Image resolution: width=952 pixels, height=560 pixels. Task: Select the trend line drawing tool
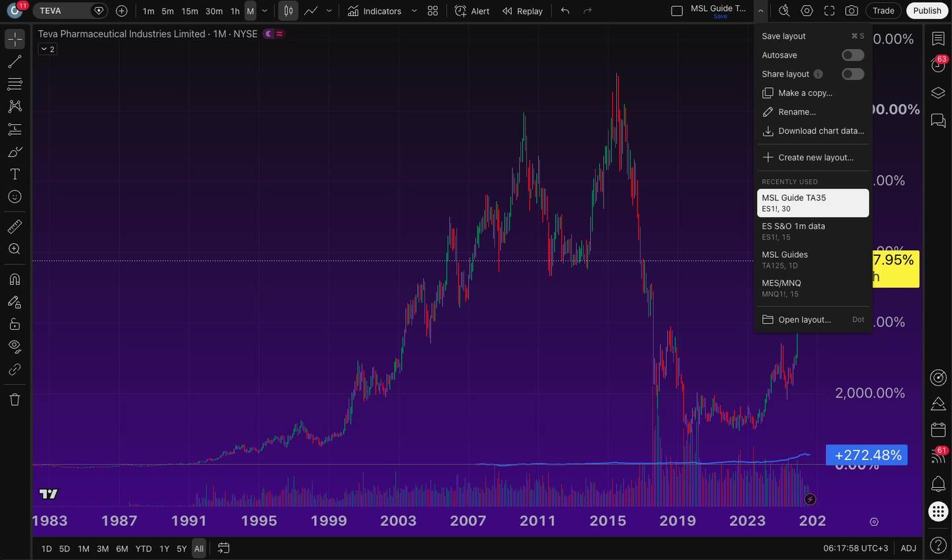coord(15,62)
